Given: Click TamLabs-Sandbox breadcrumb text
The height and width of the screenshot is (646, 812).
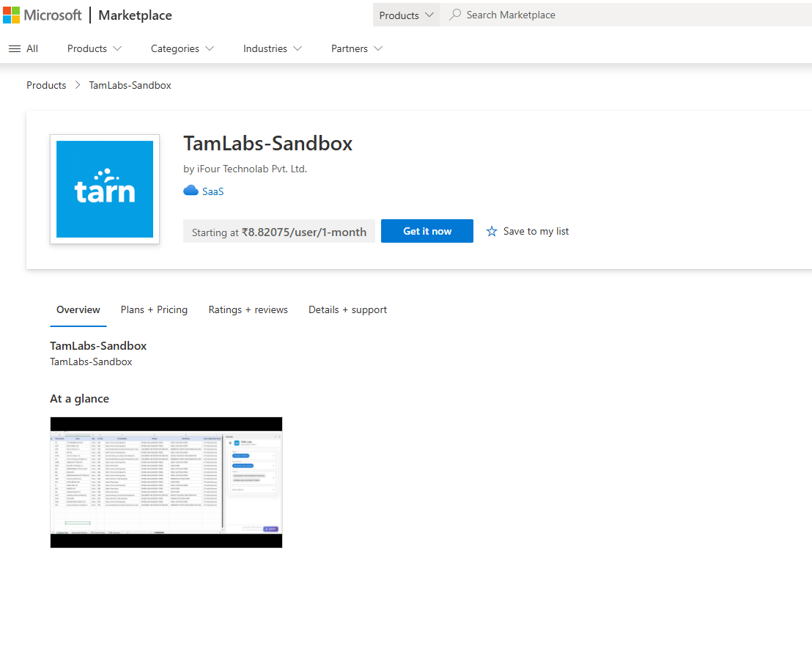Looking at the screenshot, I should (x=130, y=86).
